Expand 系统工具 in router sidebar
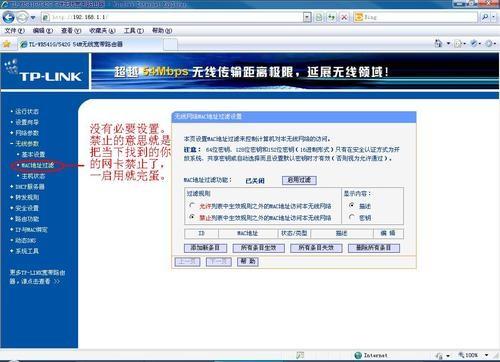500x362 pixels. (27, 251)
